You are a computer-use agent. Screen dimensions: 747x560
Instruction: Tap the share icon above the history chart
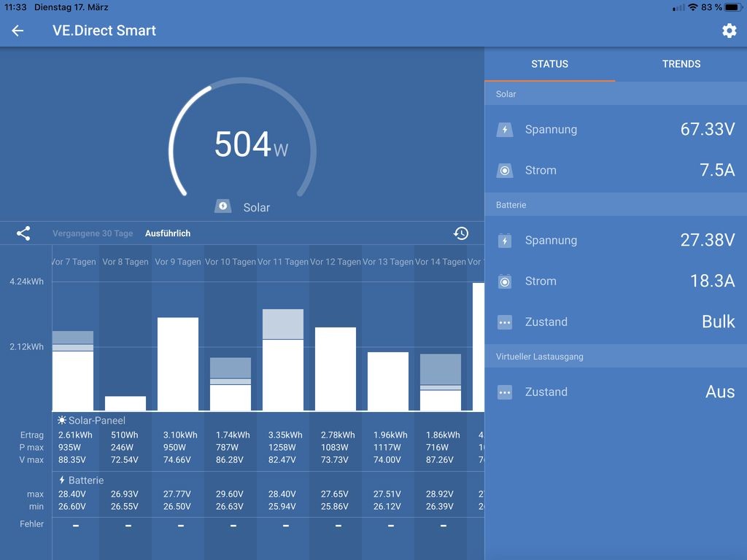[23, 233]
